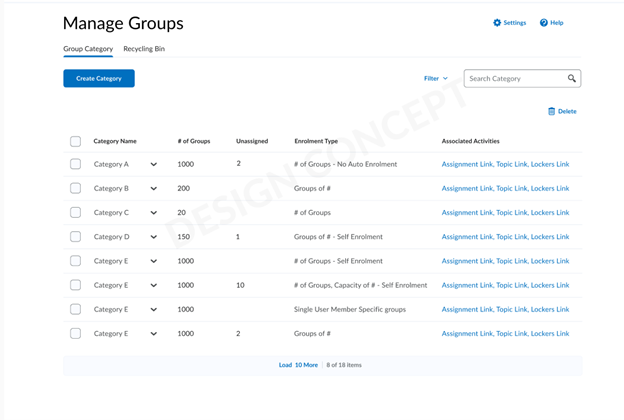The height and width of the screenshot is (420, 624).
Task: Open the chevron next to Category C
Action: point(154,213)
